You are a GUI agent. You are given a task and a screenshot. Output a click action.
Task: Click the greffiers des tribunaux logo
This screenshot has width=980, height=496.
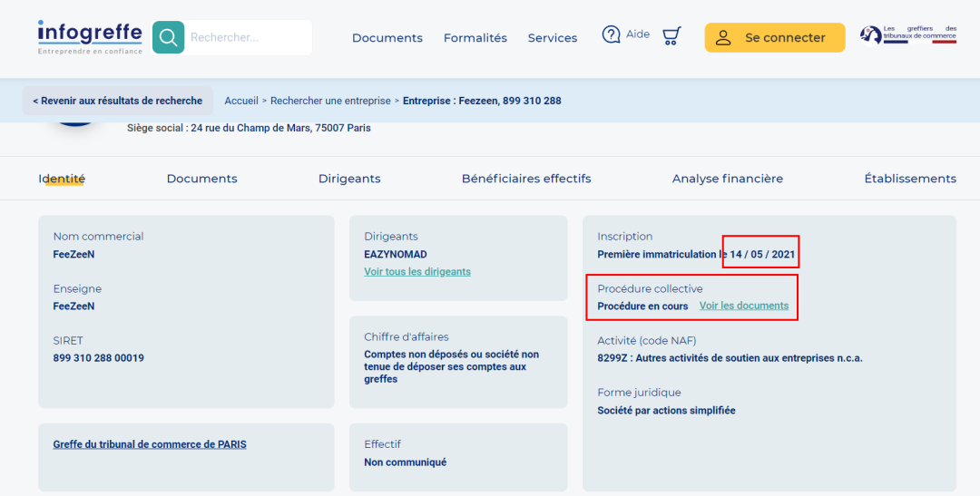coord(908,35)
